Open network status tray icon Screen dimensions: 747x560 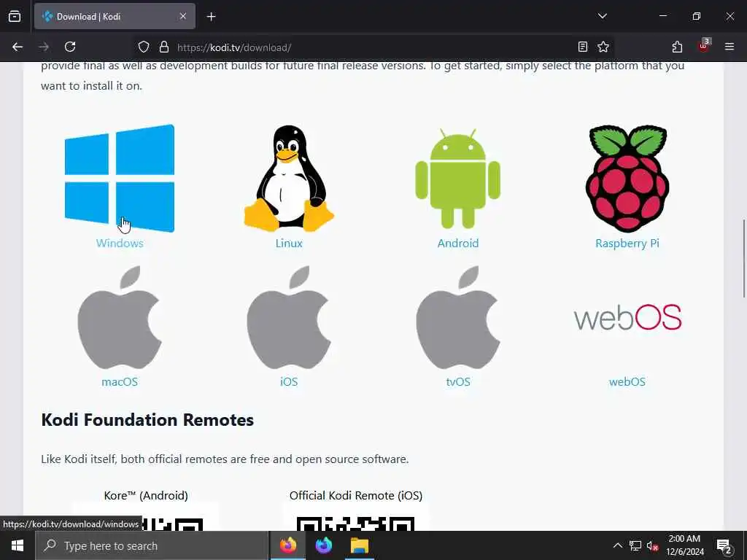(x=635, y=545)
